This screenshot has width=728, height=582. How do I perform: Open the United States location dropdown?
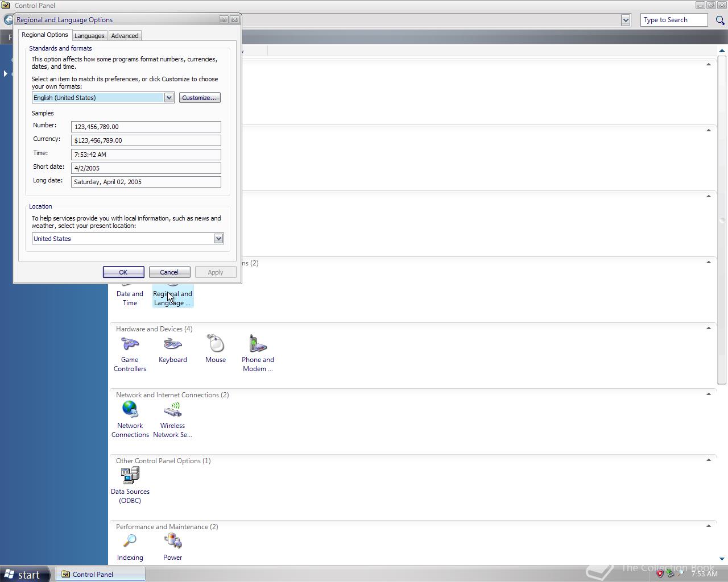point(218,239)
